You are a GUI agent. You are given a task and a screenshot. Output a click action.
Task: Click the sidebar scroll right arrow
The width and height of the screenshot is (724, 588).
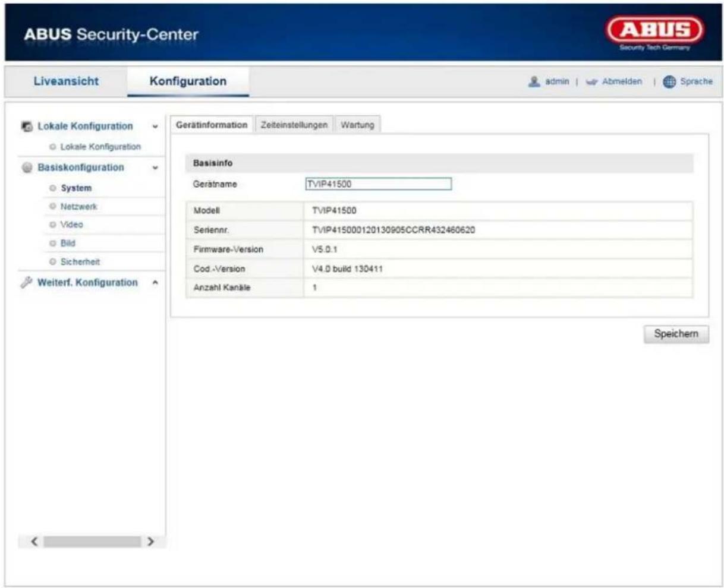point(151,542)
